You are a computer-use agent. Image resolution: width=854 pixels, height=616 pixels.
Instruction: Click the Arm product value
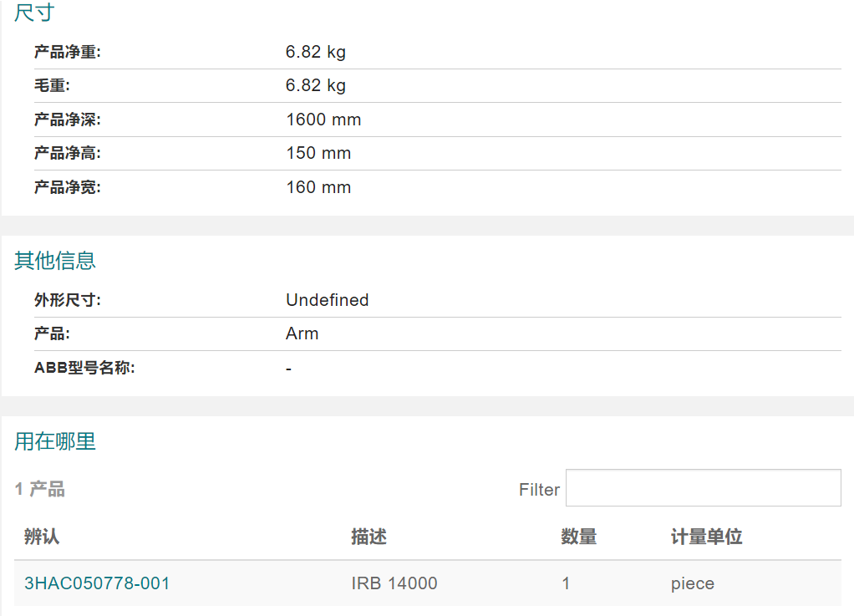pos(302,333)
